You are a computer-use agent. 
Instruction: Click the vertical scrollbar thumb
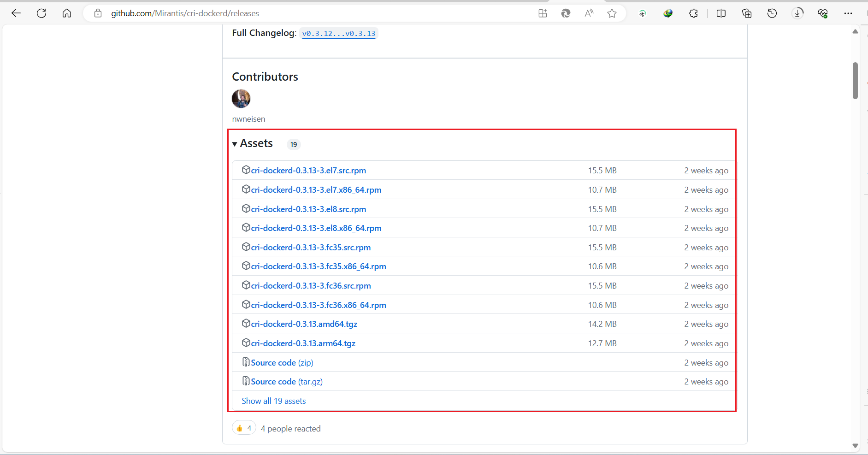pyautogui.click(x=855, y=81)
